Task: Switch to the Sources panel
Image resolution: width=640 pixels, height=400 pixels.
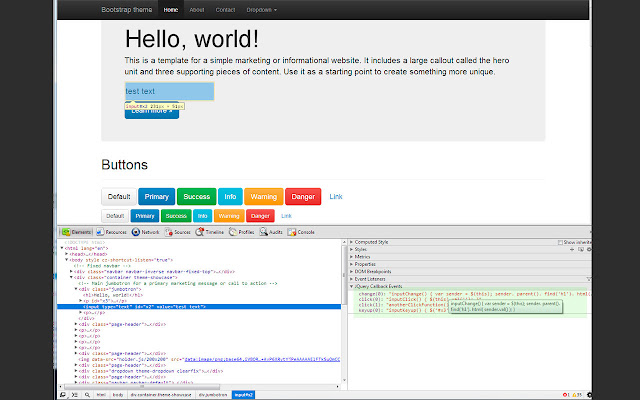Action: [178, 232]
